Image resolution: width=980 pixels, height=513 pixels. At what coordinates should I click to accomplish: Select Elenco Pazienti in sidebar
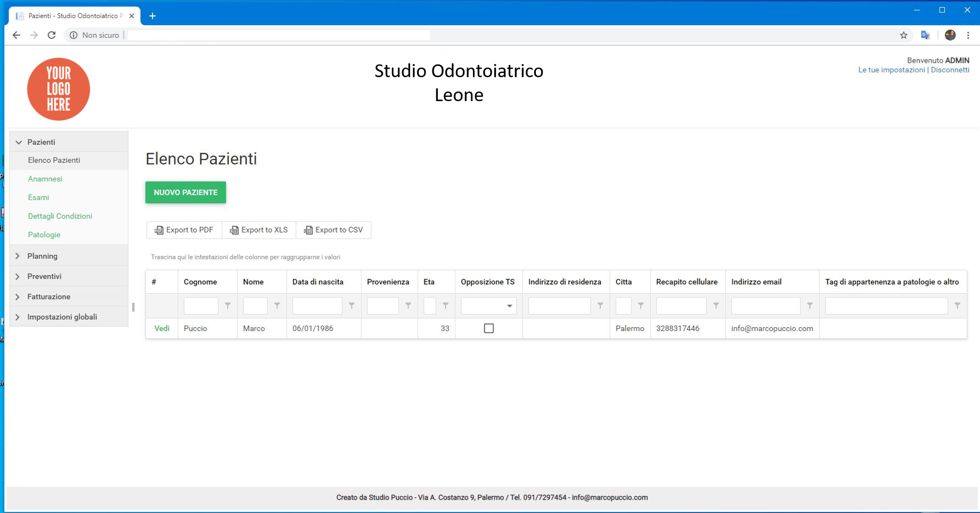click(69, 160)
